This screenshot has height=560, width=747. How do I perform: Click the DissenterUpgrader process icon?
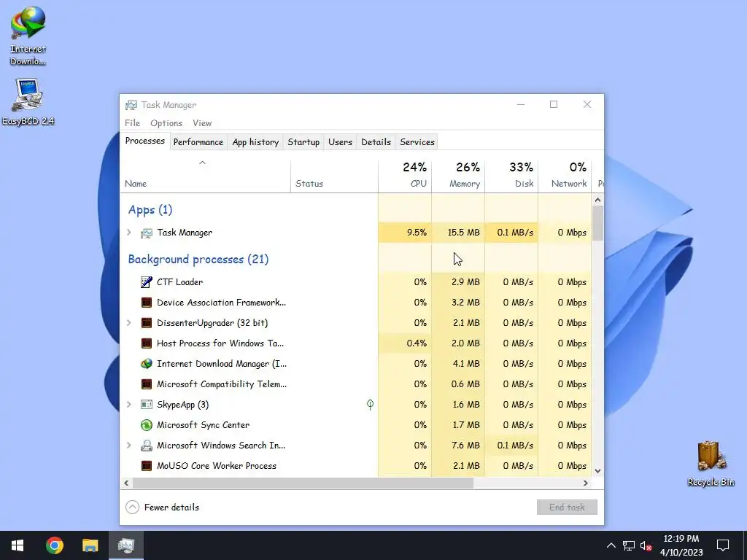click(x=146, y=323)
